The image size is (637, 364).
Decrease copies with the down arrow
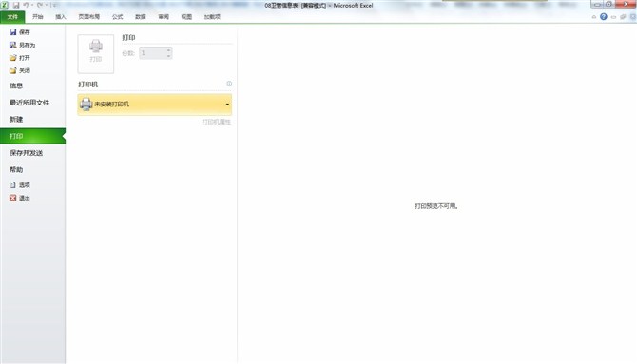click(x=168, y=56)
